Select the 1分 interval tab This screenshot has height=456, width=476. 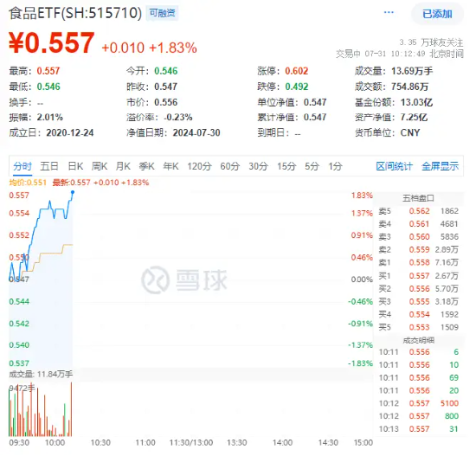[335, 166]
